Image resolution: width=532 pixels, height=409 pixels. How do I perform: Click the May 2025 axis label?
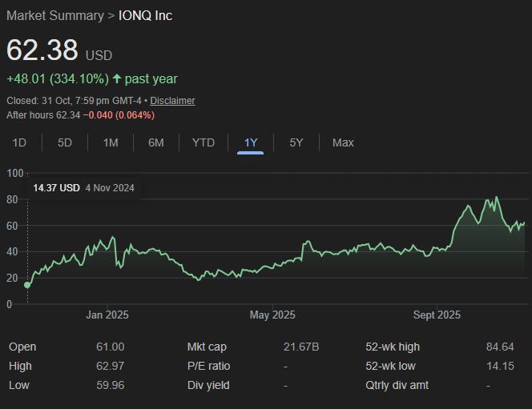click(x=272, y=315)
